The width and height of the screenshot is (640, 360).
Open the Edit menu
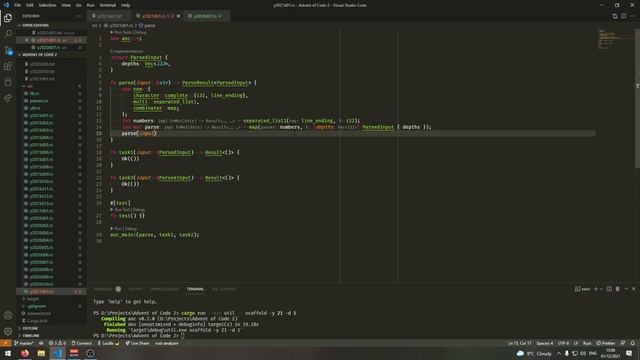click(x=30, y=5)
